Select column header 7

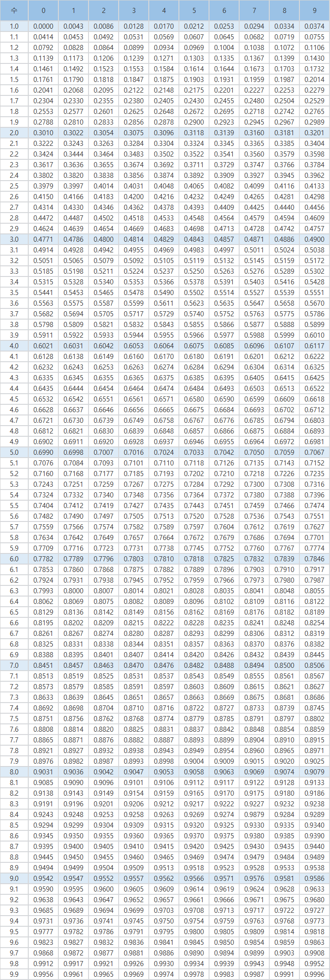pos(254,10)
